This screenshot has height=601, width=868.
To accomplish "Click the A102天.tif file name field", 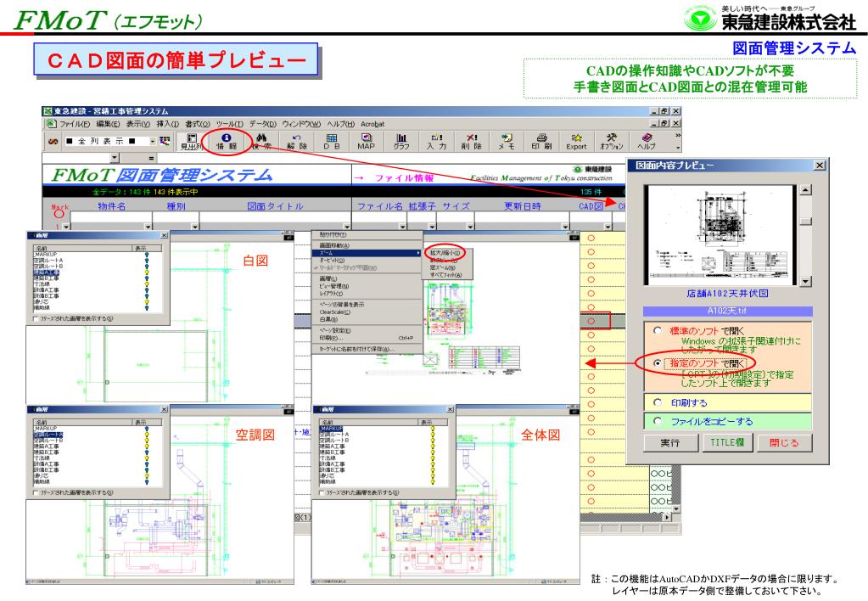I will click(x=727, y=311).
